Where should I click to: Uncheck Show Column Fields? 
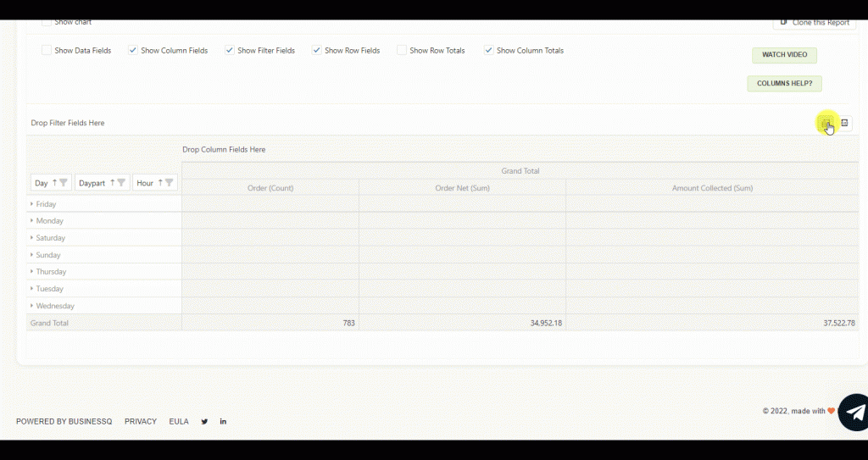point(133,50)
